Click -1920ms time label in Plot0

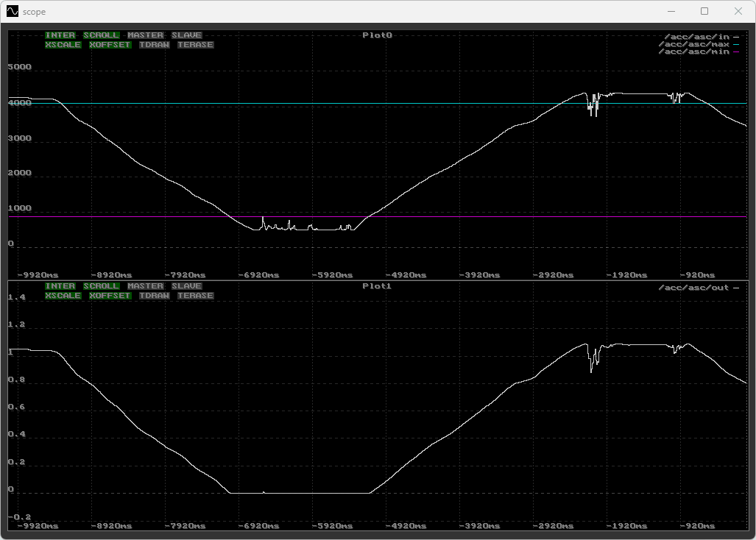(x=626, y=275)
